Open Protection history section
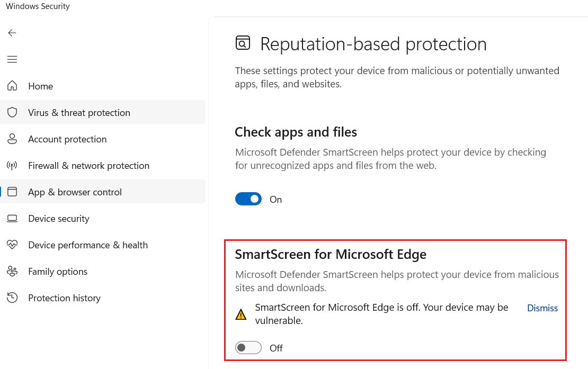Viewport: 588px width, 369px height. click(x=103, y=298)
